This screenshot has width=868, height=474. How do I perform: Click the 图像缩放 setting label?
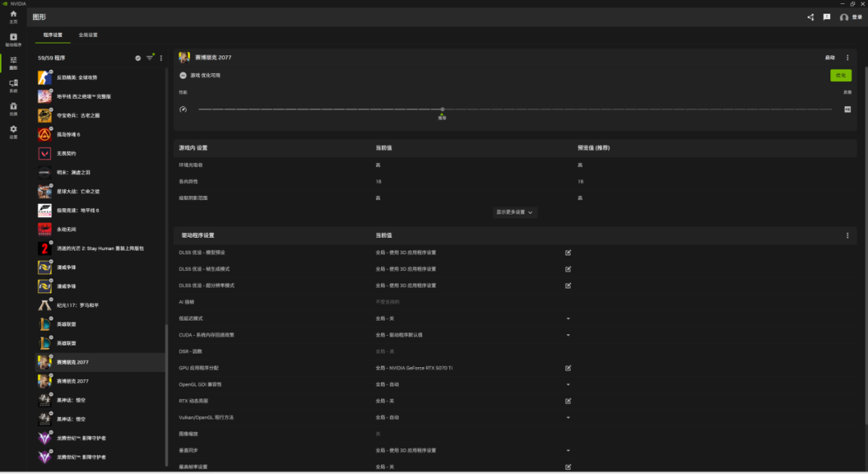[188, 434]
